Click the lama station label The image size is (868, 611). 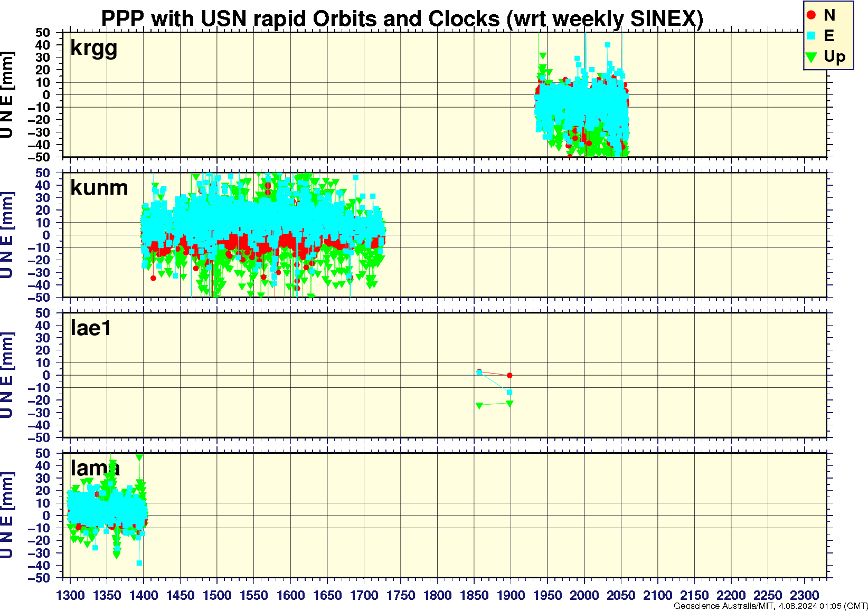[x=95, y=468]
